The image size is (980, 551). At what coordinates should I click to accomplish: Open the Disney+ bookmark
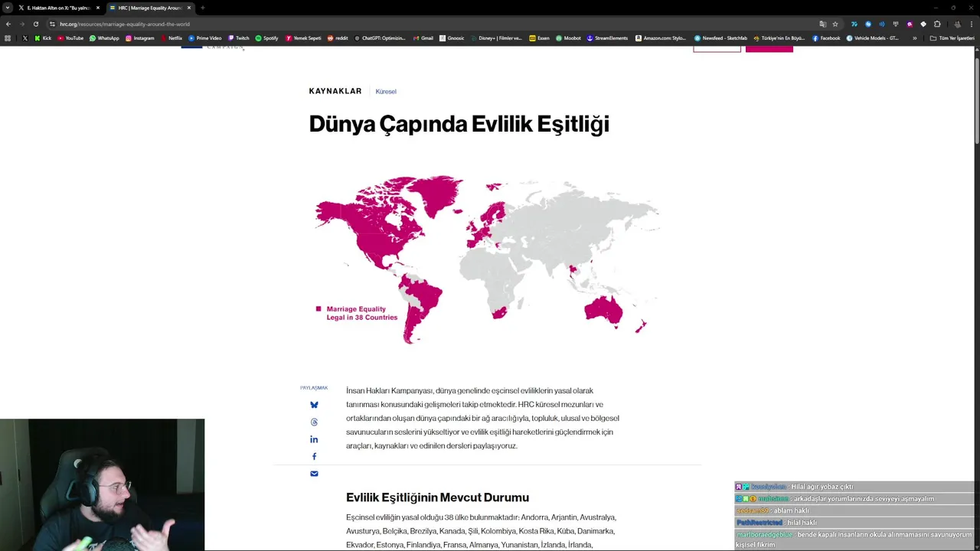coord(495,38)
